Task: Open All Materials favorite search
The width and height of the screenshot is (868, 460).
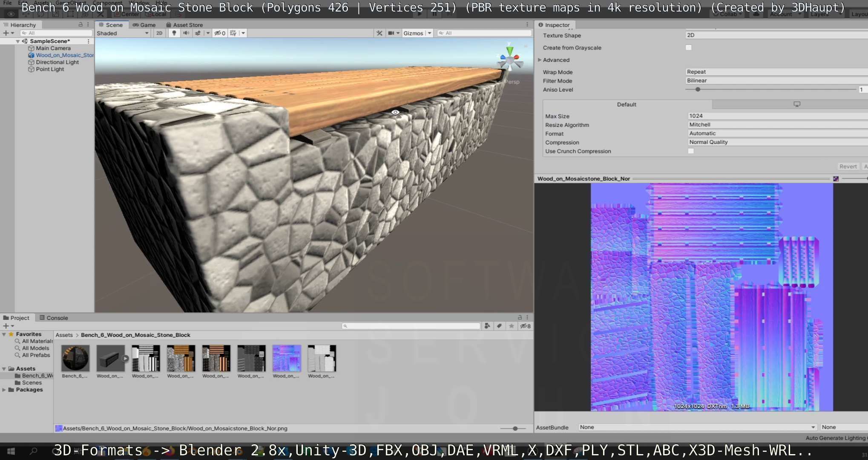Action: pyautogui.click(x=37, y=341)
